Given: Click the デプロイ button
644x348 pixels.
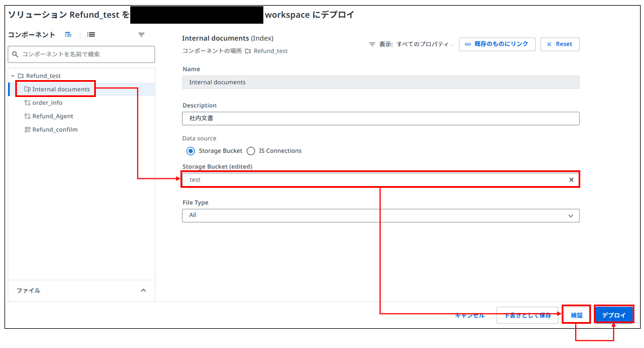Looking at the screenshot, I should click(614, 315).
